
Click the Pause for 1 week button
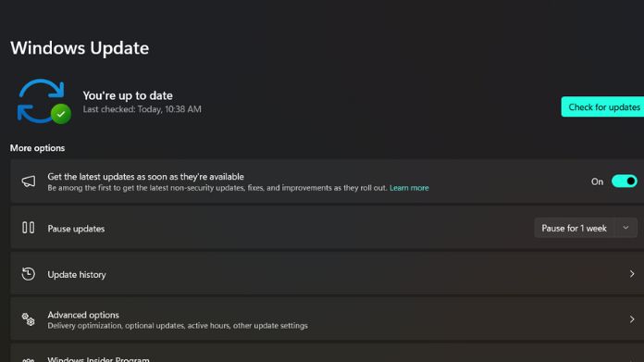[x=575, y=228]
